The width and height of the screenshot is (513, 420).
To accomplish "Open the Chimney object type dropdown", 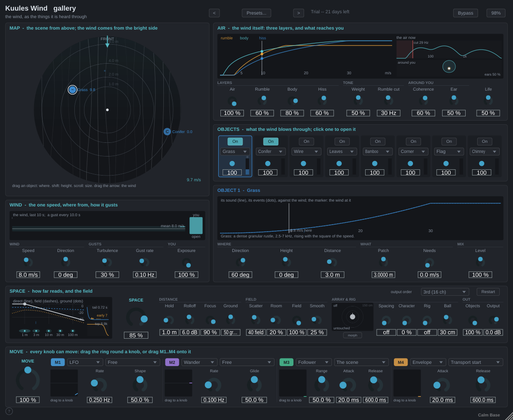I will 485,152.
